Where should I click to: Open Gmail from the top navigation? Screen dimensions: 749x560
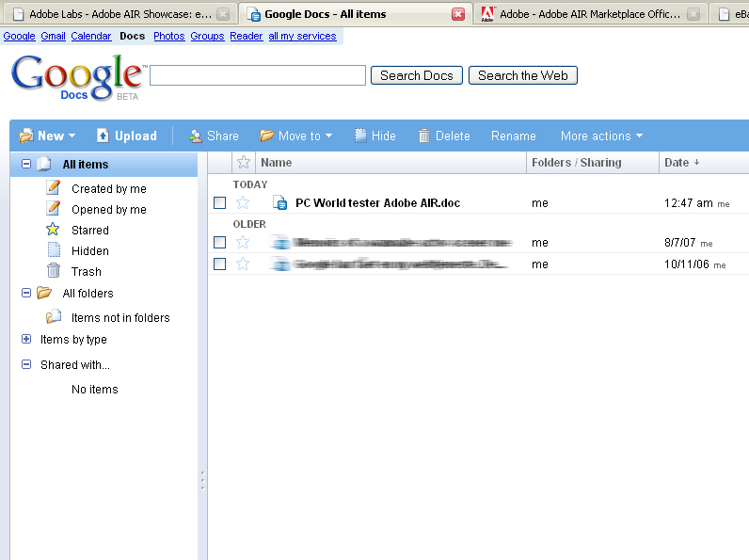point(53,36)
